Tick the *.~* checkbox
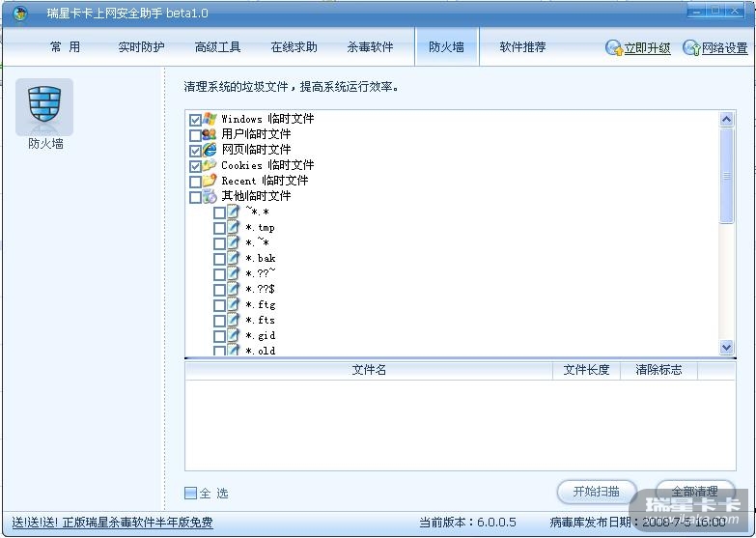Image resolution: width=756 pixels, height=538 pixels. tap(219, 243)
